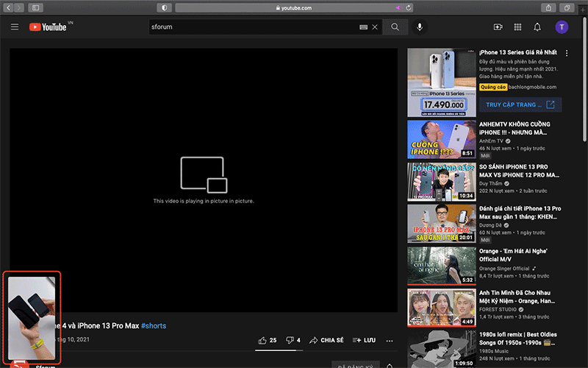Open 10:34 iPhone comparison thumbnail
Viewport: 588px width, 368px height.
[x=442, y=182]
